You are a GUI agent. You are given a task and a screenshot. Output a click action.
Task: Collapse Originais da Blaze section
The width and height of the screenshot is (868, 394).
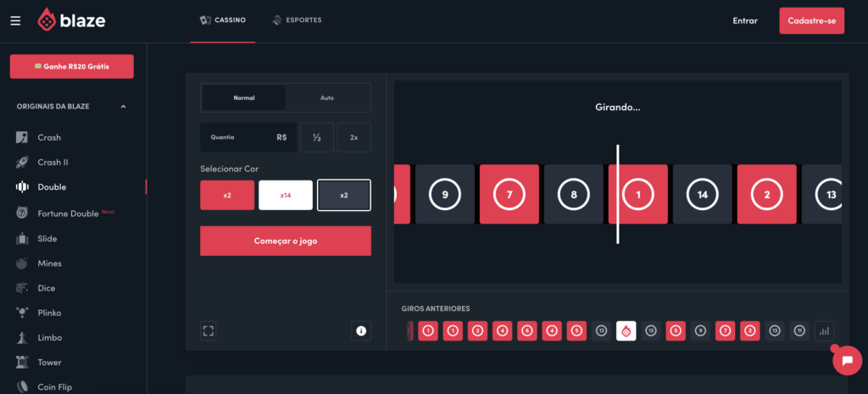[x=123, y=107]
